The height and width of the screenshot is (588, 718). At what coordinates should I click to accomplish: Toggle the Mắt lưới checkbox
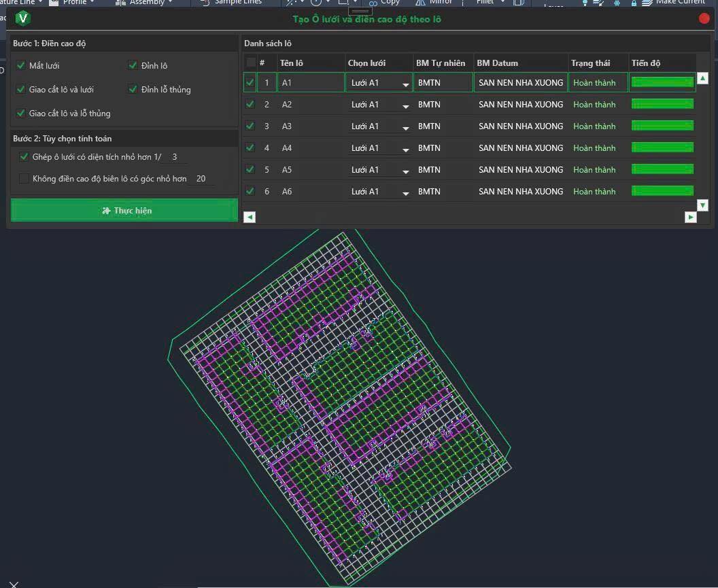click(x=20, y=65)
